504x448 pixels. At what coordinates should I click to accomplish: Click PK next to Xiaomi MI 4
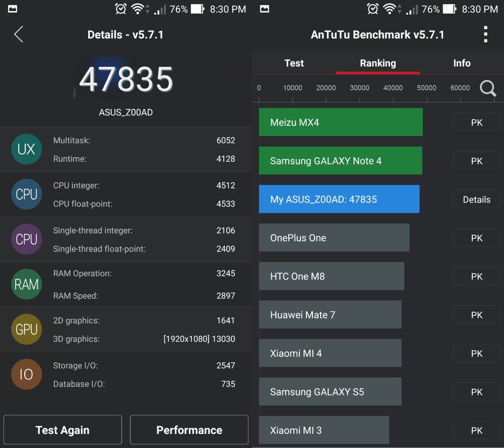point(477,354)
